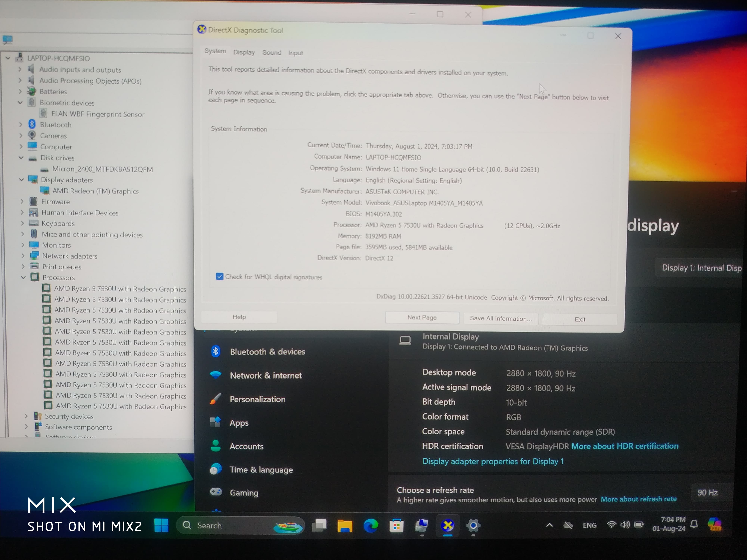Click the Keyboards icon in Device Manager
The image size is (747, 560).
pos(34,223)
